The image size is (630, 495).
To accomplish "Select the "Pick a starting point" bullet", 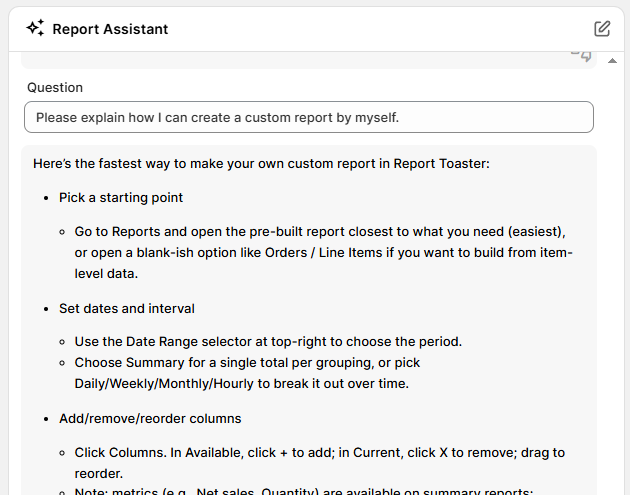I will (x=121, y=198).
